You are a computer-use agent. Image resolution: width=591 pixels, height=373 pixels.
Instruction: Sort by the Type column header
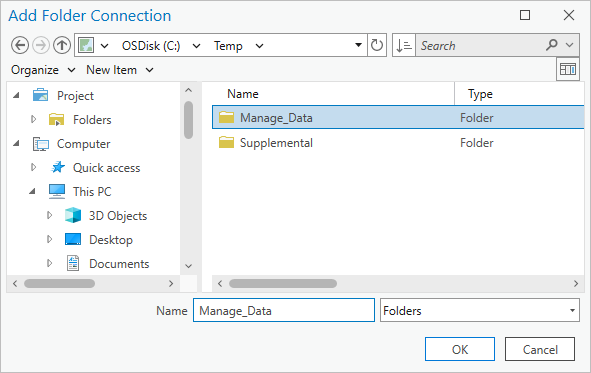point(480,94)
